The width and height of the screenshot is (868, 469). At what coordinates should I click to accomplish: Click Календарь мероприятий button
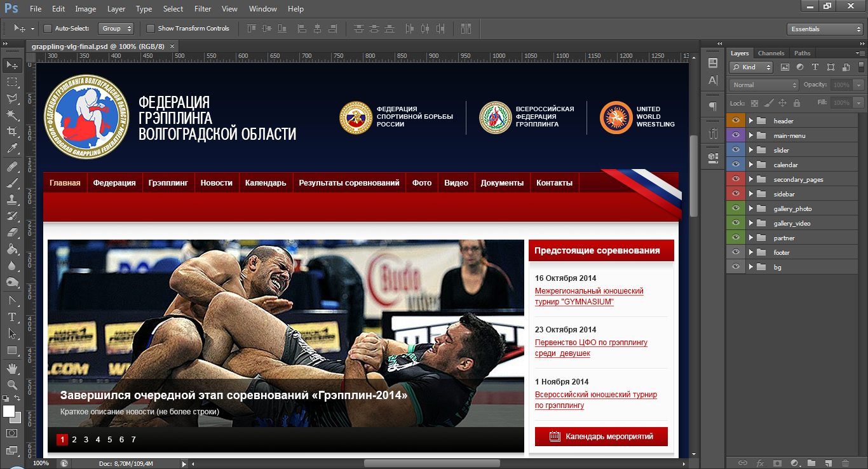tap(602, 437)
